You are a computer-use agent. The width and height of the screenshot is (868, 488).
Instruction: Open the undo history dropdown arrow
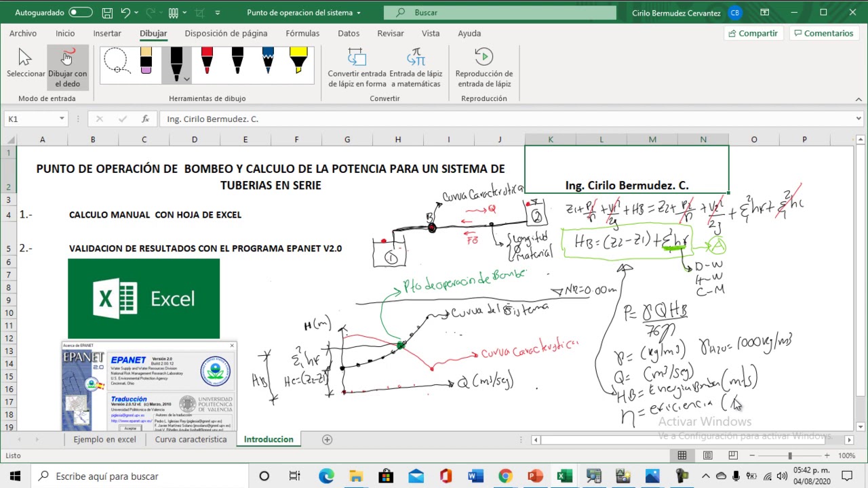[136, 12]
